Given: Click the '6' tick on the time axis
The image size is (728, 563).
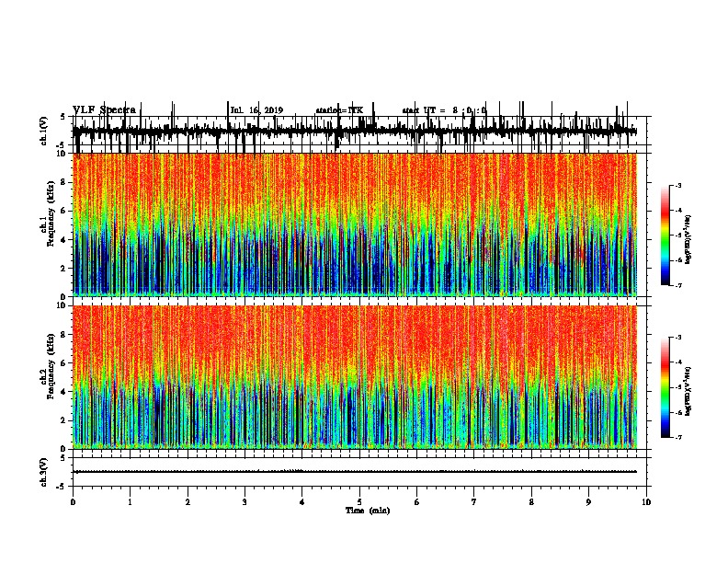Looking at the screenshot, I should (417, 502).
